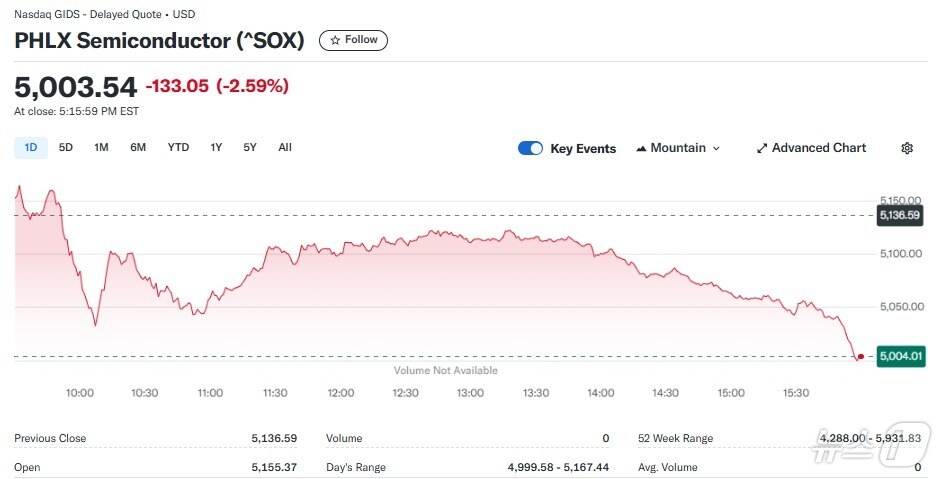Click the 5,004.01 current price label
The image size is (941, 479).
pos(900,356)
